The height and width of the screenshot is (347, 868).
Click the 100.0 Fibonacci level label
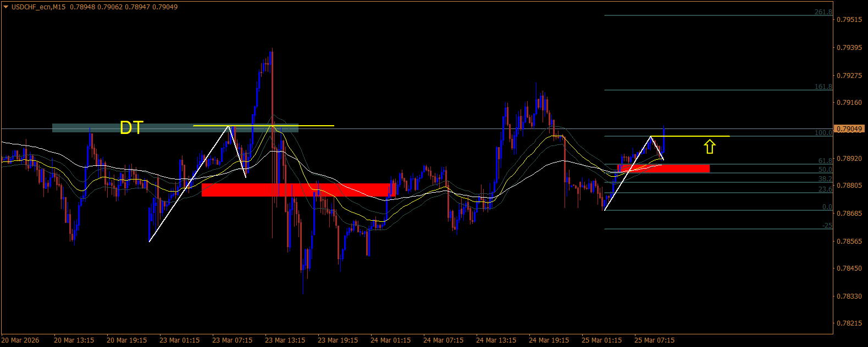(x=823, y=133)
